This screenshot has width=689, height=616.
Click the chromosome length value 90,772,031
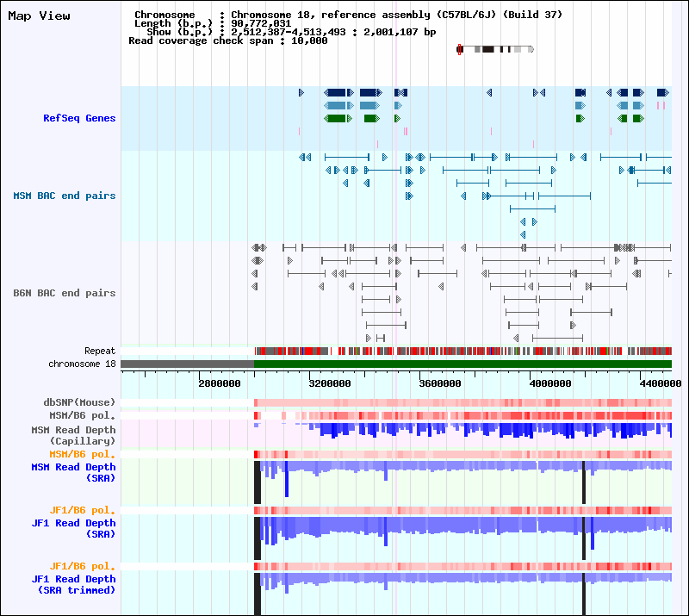tap(261, 24)
